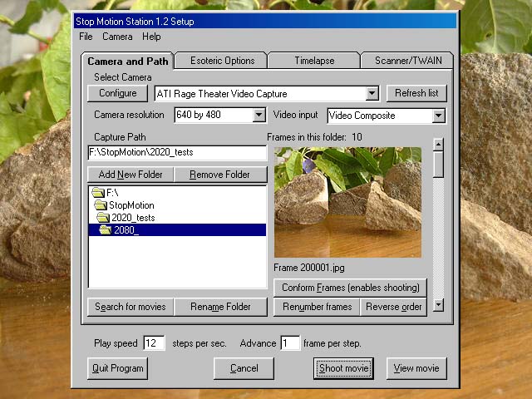Click Refresh list button

416,93
